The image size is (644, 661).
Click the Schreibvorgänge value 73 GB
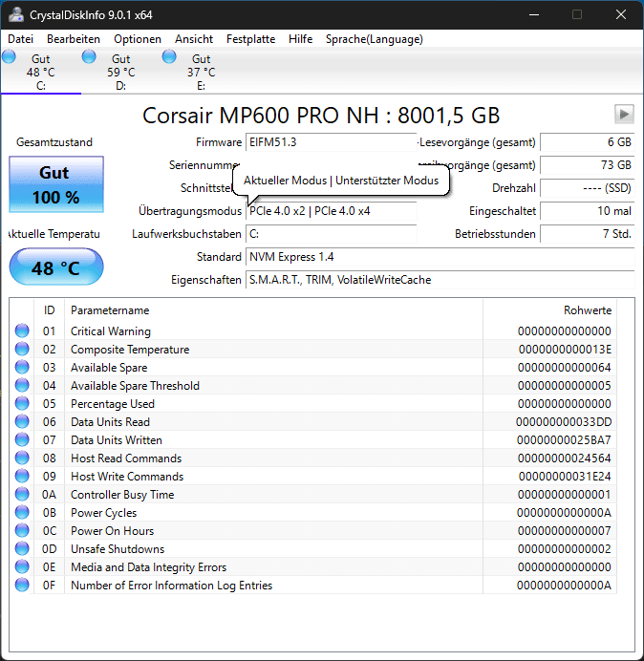(x=587, y=165)
